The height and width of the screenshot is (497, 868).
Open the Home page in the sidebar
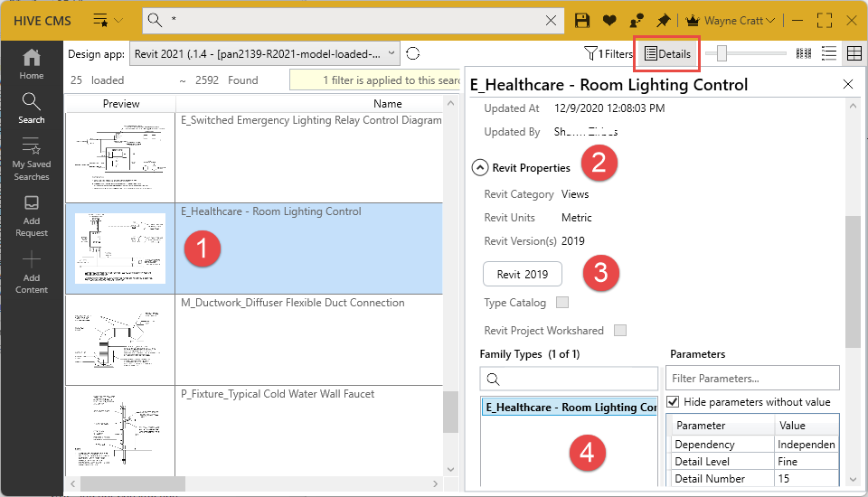coord(32,64)
